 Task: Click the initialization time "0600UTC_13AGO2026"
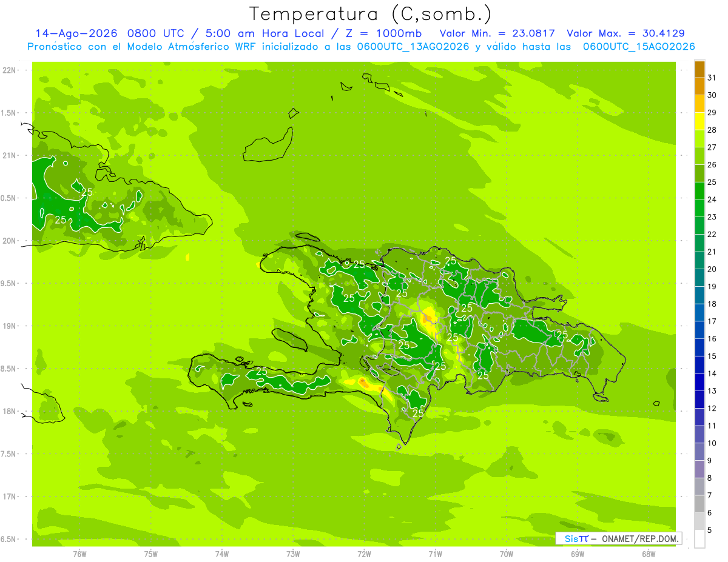coord(413,47)
